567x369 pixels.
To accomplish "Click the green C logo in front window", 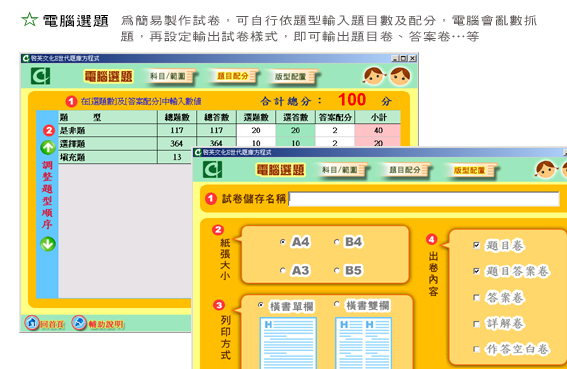I will pyautogui.click(x=212, y=170).
